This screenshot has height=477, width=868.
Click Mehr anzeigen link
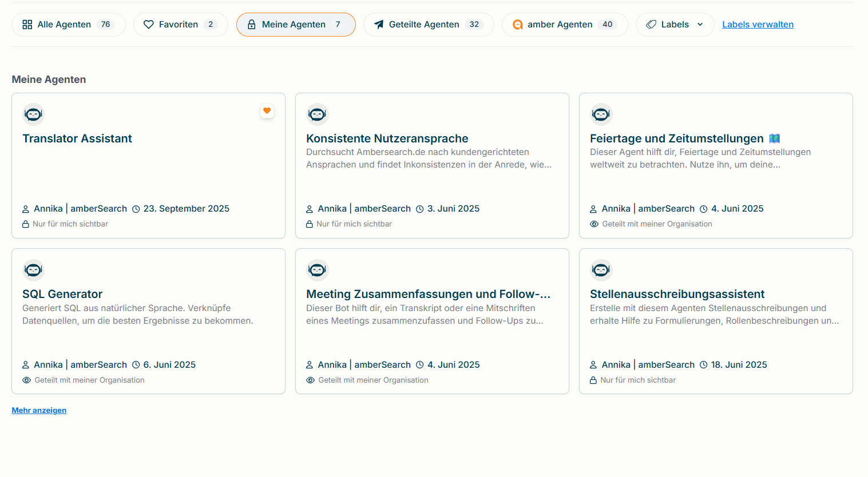tap(39, 411)
